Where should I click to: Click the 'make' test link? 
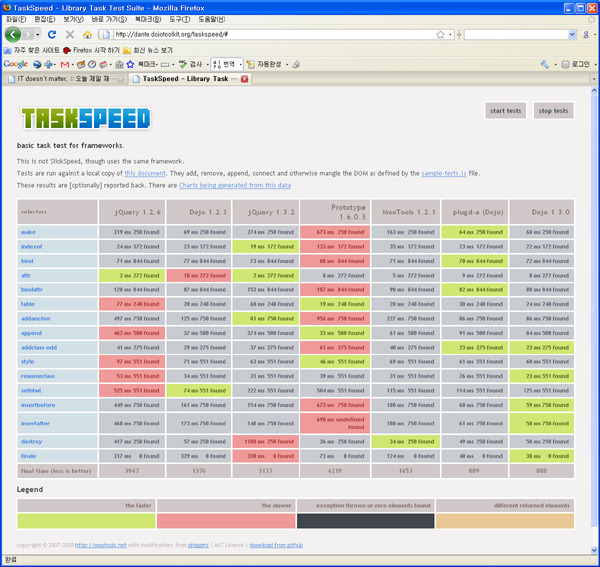click(x=28, y=232)
